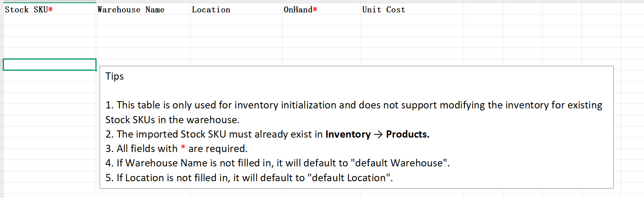Click the bold word "Products." in tip 2

coord(408,134)
